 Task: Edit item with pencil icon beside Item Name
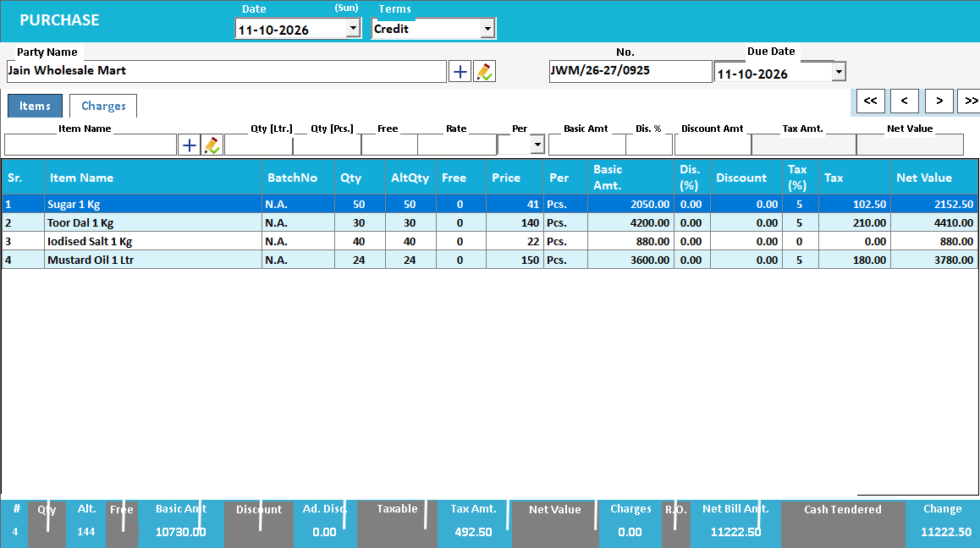[212, 145]
